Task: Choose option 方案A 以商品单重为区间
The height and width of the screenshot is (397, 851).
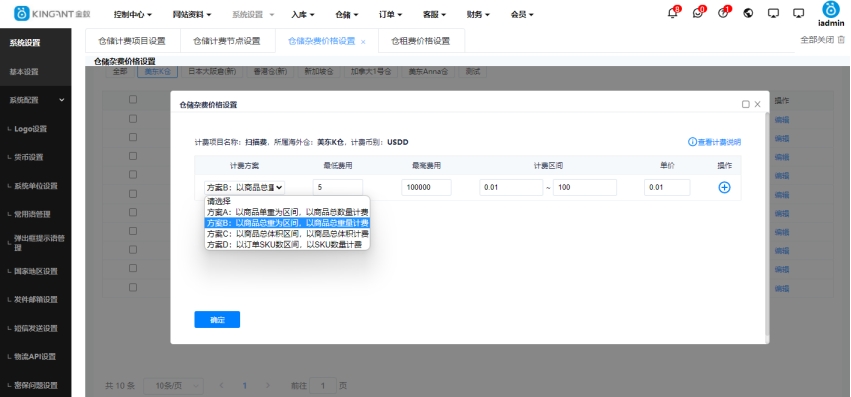Action: click(287, 212)
